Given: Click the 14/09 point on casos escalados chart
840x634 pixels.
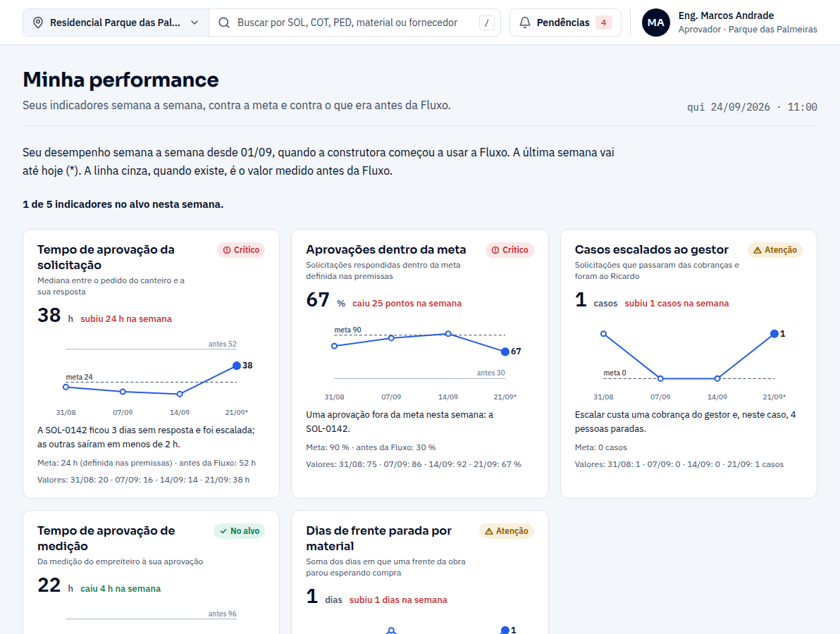Looking at the screenshot, I should pos(717,378).
